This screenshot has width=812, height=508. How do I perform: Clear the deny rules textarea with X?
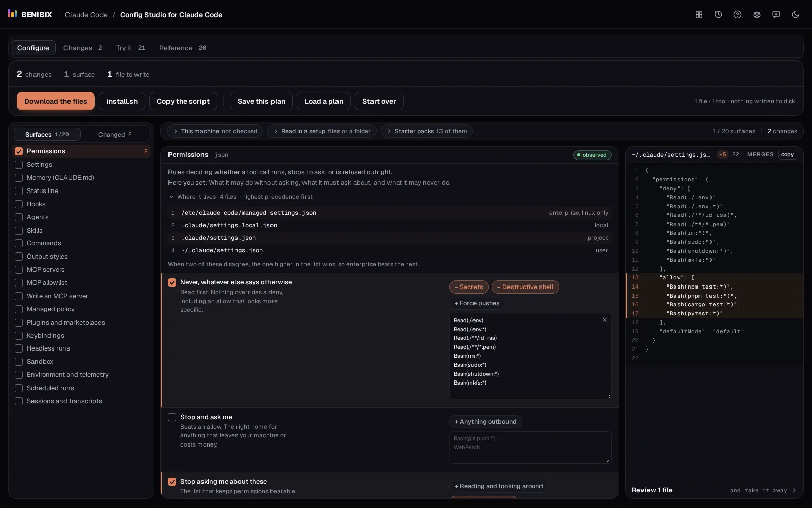[x=605, y=320]
